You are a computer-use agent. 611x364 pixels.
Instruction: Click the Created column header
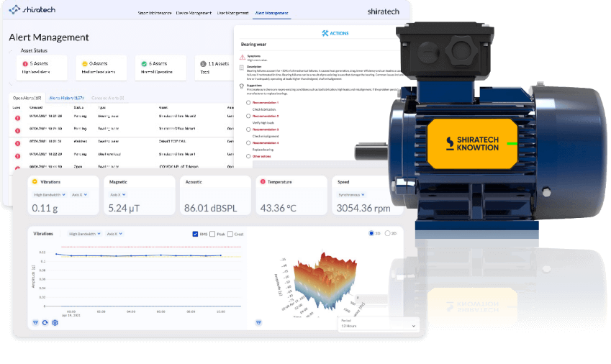tap(36, 107)
